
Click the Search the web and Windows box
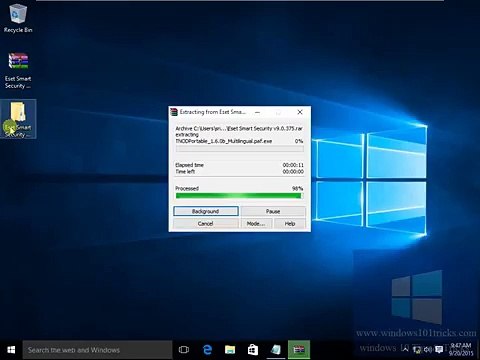(97, 350)
